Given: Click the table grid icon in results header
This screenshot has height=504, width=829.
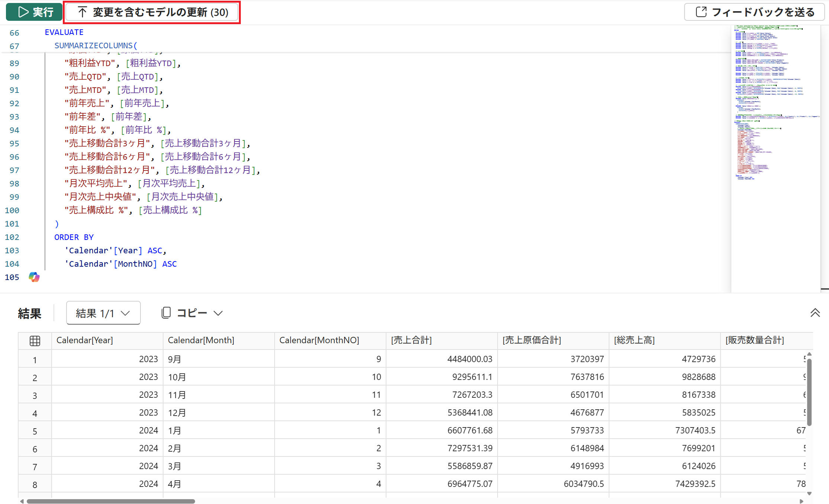Looking at the screenshot, I should coord(35,341).
